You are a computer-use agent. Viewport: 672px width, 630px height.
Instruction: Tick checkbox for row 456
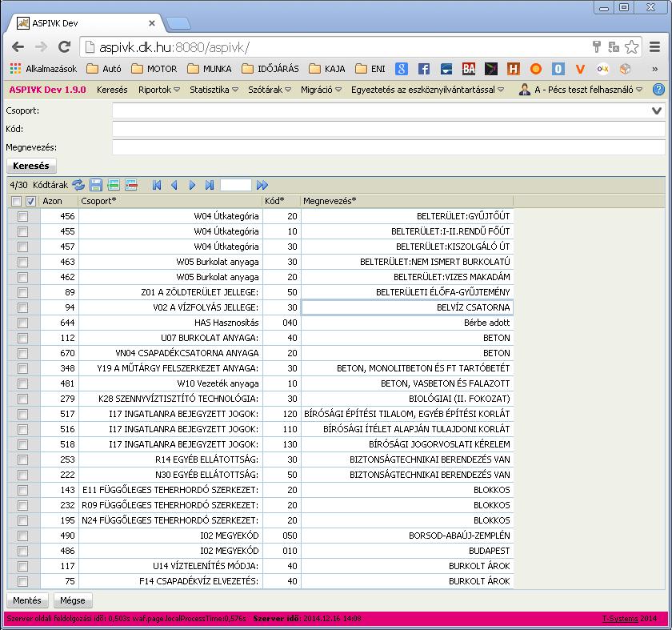pyautogui.click(x=22, y=216)
